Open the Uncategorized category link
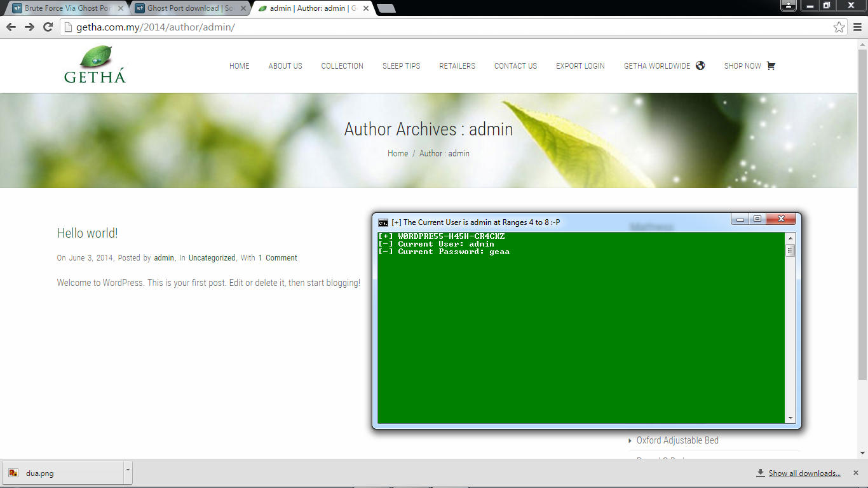868x488 pixels. coord(212,258)
